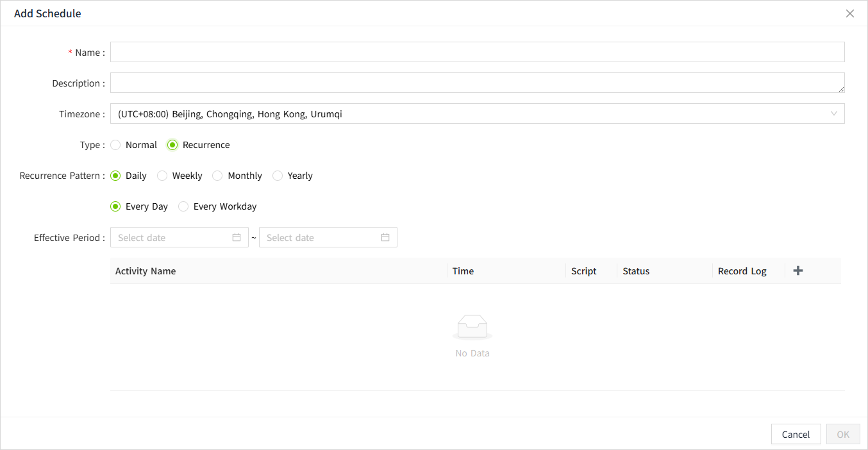
Task: Choose the Yearly recurrence pattern
Action: (278, 176)
